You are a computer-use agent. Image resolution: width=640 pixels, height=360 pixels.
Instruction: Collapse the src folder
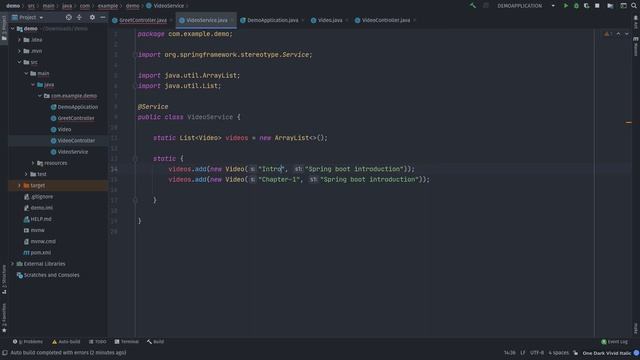19,62
